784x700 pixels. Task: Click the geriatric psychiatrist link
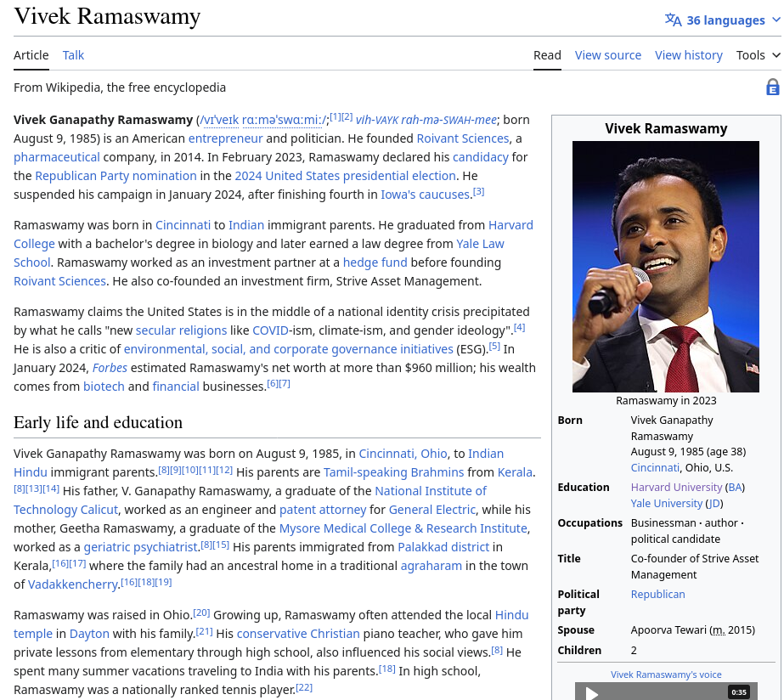coord(140,547)
